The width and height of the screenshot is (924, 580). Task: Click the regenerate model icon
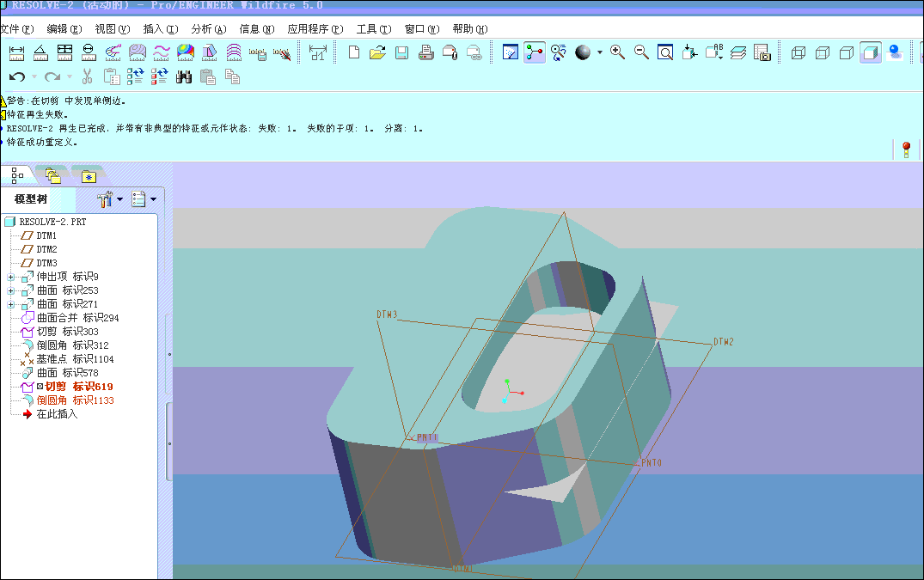[x=136, y=76]
